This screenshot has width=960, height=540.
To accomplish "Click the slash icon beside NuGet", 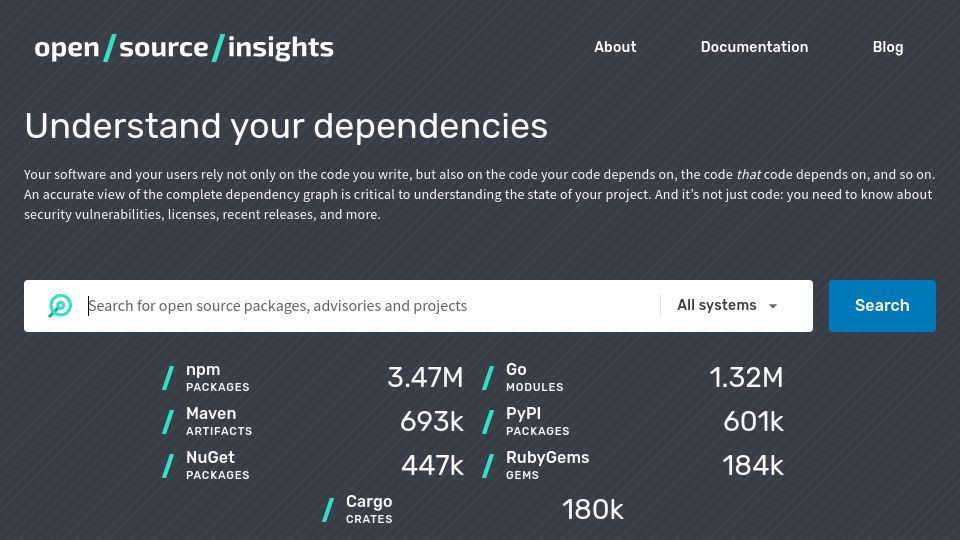I will click(x=168, y=466).
